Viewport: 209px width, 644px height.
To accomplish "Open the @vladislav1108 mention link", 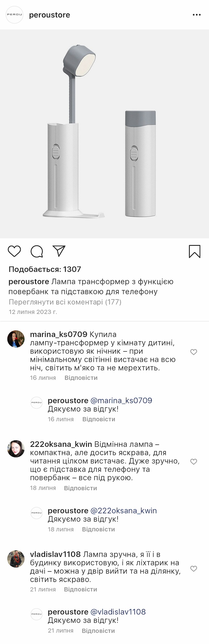I will (118, 612).
